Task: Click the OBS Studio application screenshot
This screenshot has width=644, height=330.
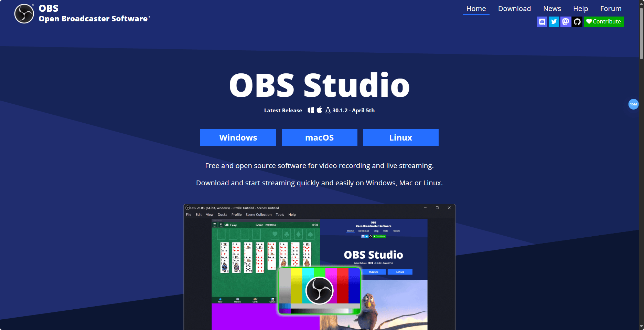Action: point(320,267)
